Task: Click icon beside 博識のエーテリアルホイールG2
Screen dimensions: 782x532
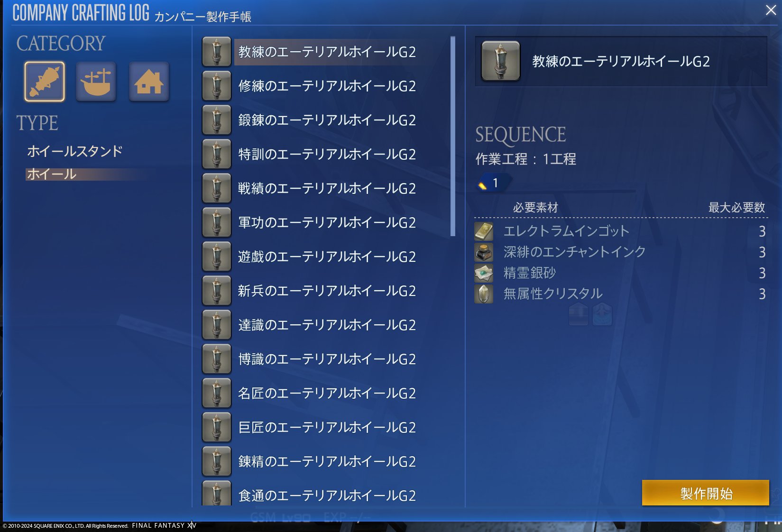Action: [x=217, y=359]
